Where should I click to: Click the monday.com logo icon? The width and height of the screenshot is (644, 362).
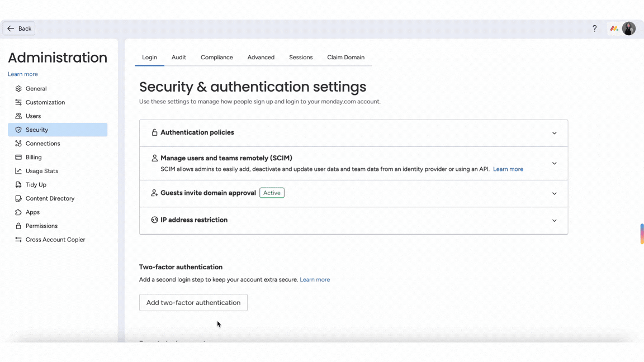click(614, 28)
